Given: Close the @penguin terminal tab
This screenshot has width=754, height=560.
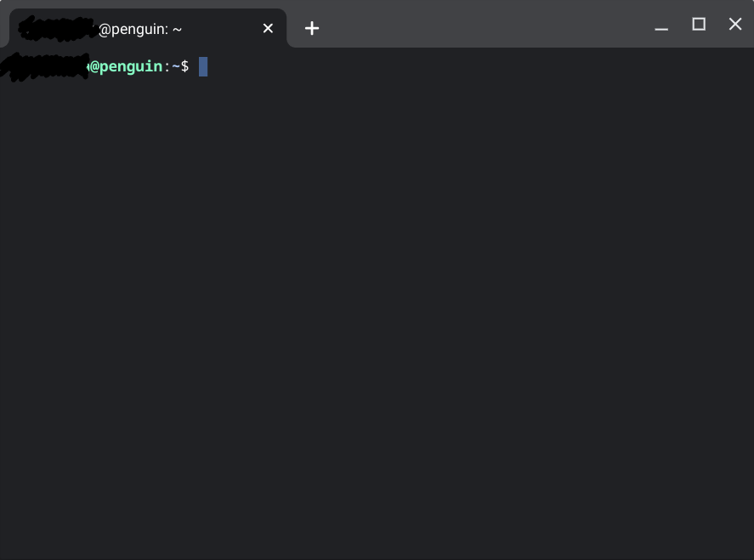Looking at the screenshot, I should click(x=268, y=28).
